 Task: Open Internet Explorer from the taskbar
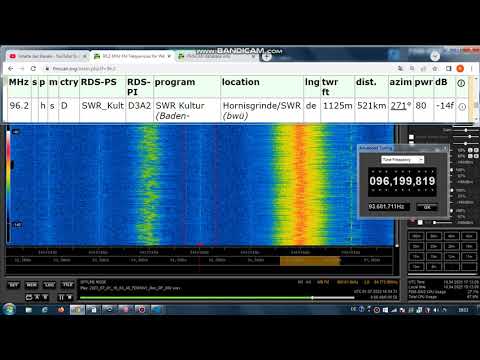click(x=45, y=310)
